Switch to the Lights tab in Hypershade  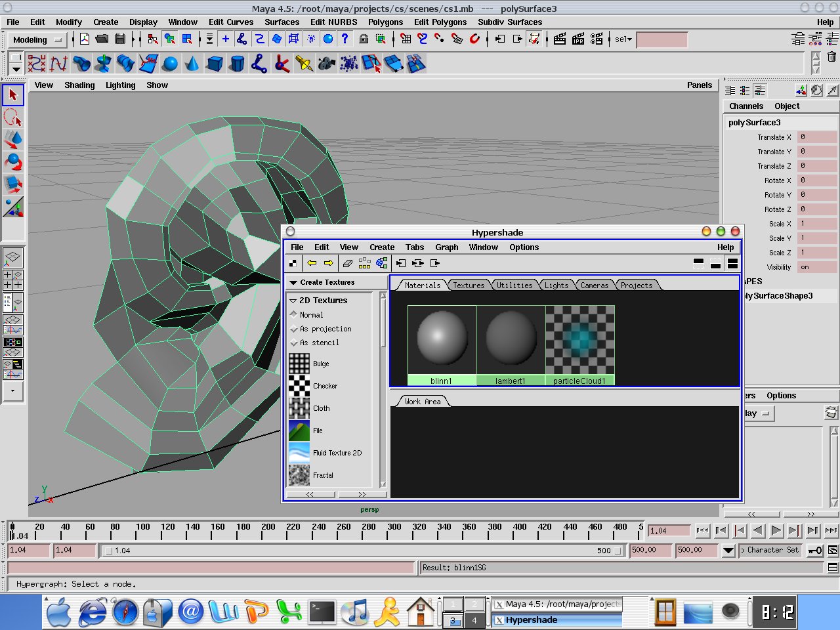click(x=556, y=285)
